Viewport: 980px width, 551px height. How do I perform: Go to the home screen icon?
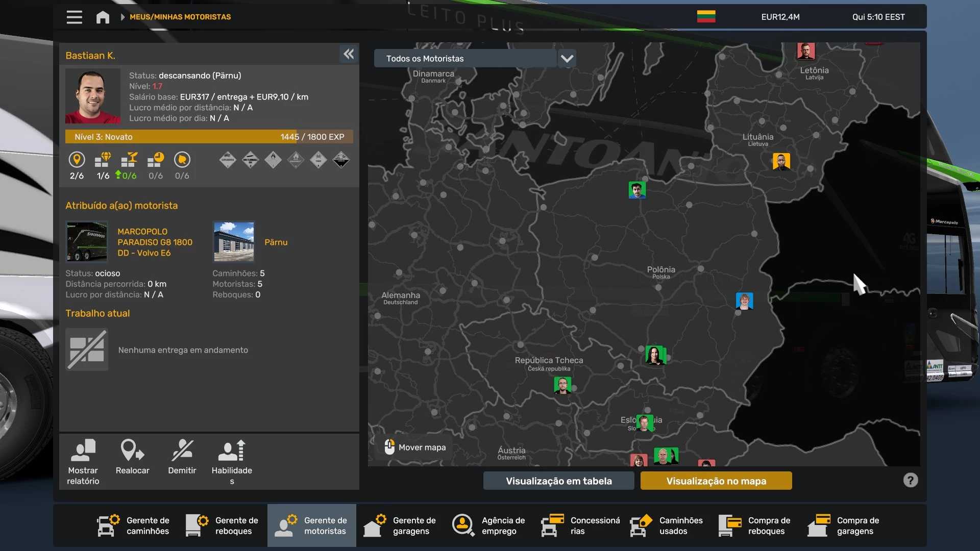pos(103,17)
